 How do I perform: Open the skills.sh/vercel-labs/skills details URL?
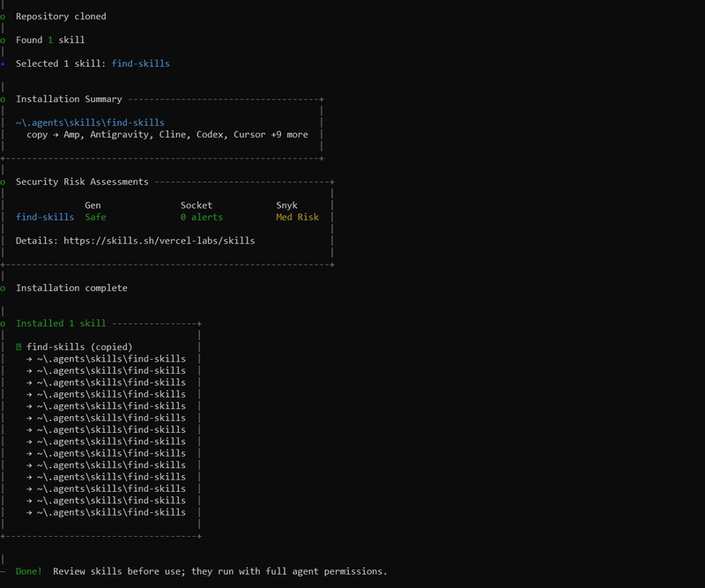click(159, 241)
